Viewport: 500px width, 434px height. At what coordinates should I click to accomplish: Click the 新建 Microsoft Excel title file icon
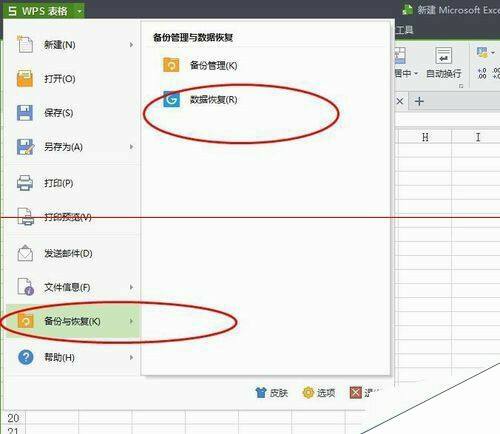(x=407, y=10)
